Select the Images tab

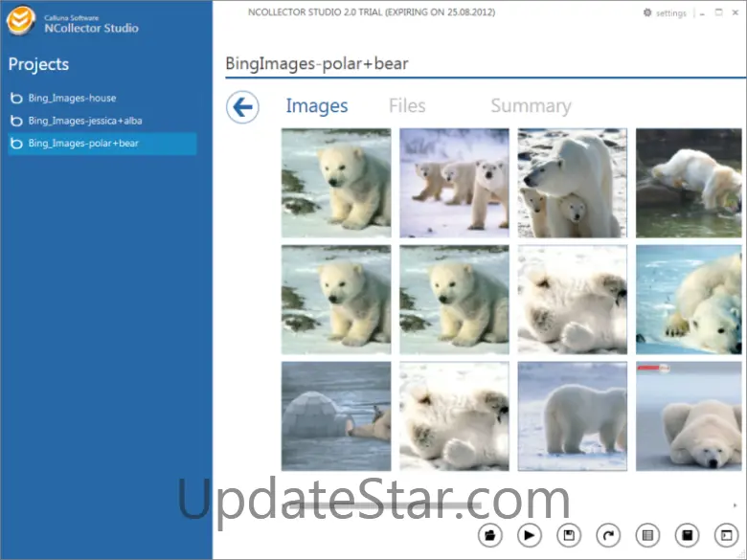317,106
